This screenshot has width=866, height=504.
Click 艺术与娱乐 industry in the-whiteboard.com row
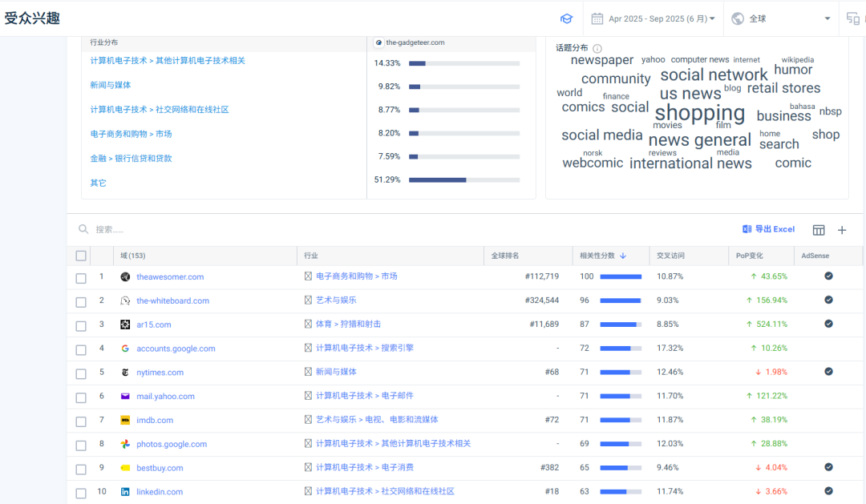[x=336, y=300]
